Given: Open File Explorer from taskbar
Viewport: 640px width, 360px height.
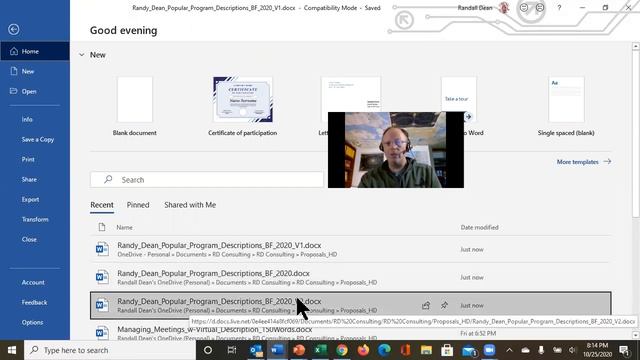Looking at the screenshot, I should click(x=426, y=350).
